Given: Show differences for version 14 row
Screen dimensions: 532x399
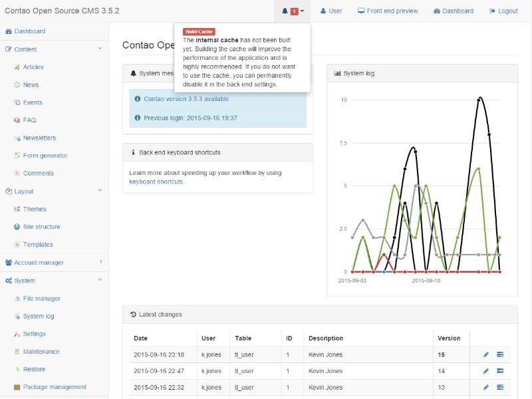Looking at the screenshot, I should pos(500,371).
